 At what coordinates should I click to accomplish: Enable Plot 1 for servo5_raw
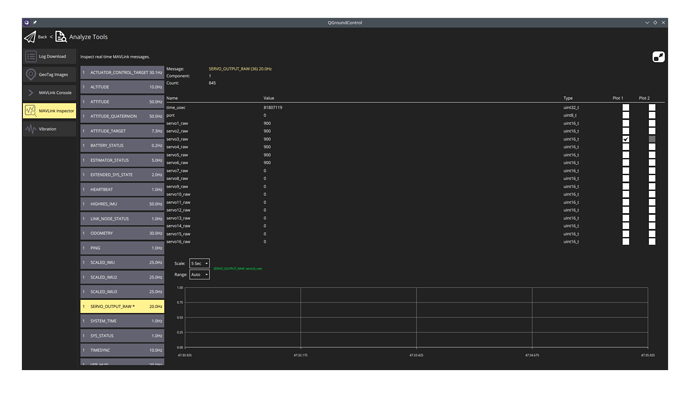(626, 155)
